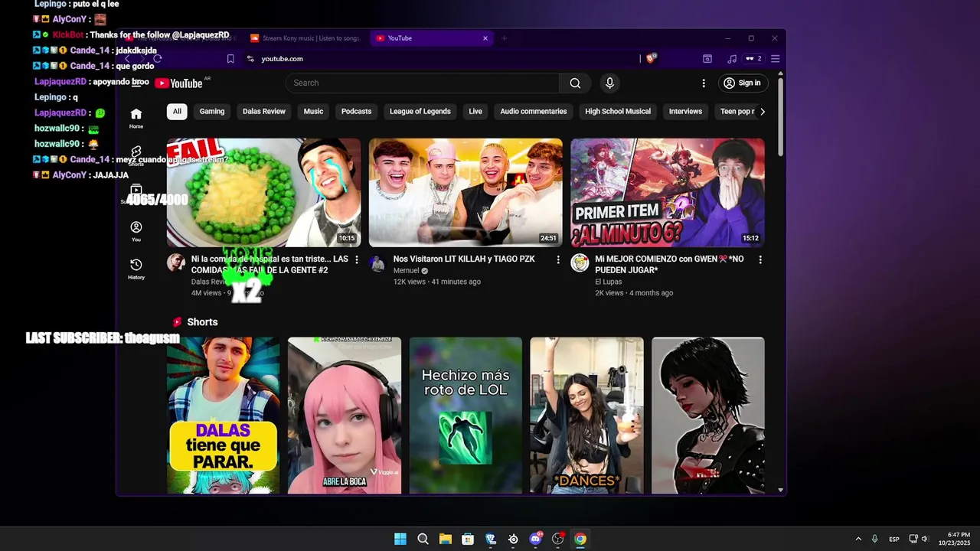Open Microsoft Store from taskbar
This screenshot has height=551, width=980.
(x=468, y=539)
